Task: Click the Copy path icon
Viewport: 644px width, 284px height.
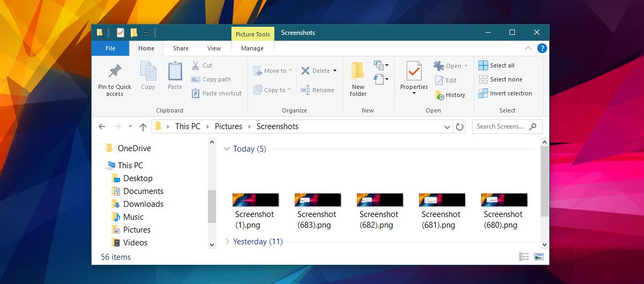Action: [x=196, y=79]
